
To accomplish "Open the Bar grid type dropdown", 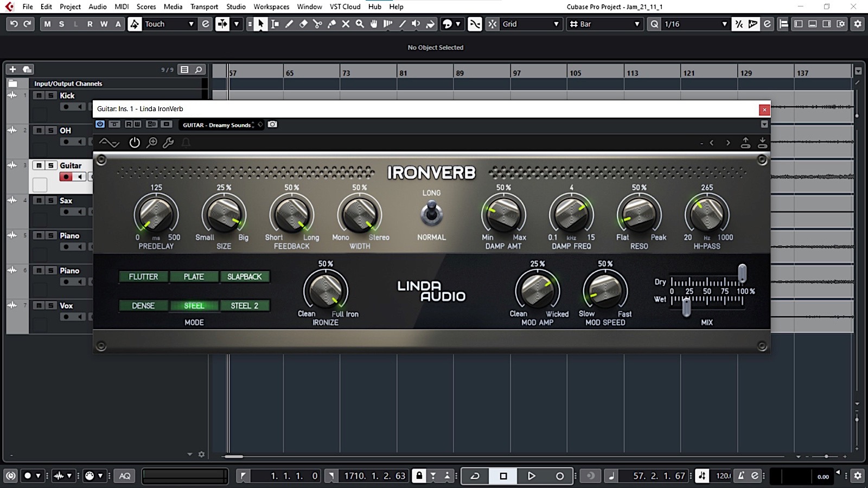I will click(605, 24).
